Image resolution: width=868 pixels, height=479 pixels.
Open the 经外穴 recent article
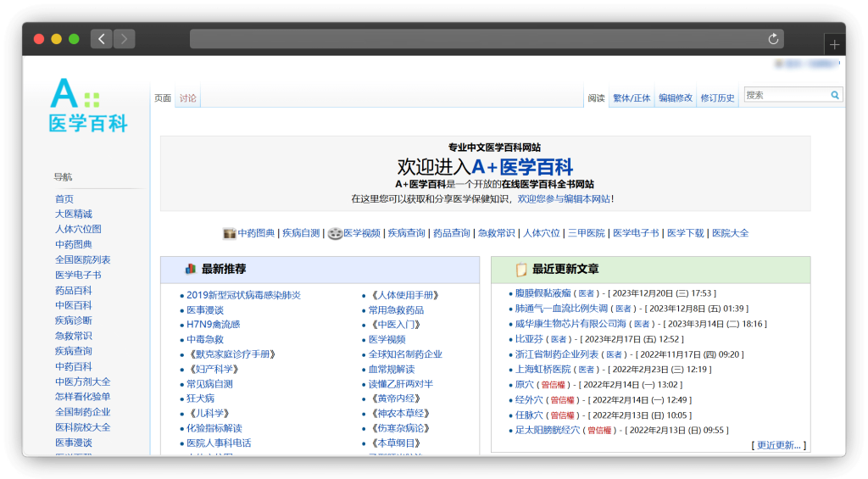(x=529, y=399)
